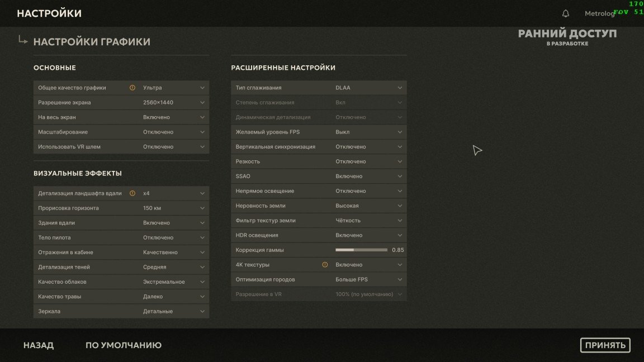Click По умолчанию to reset settings
The image size is (644, 362).
124,345
